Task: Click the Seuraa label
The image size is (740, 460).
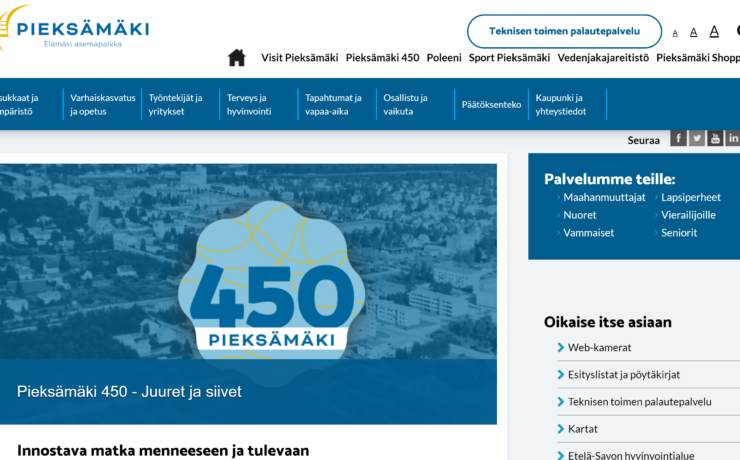Action: coord(643,140)
